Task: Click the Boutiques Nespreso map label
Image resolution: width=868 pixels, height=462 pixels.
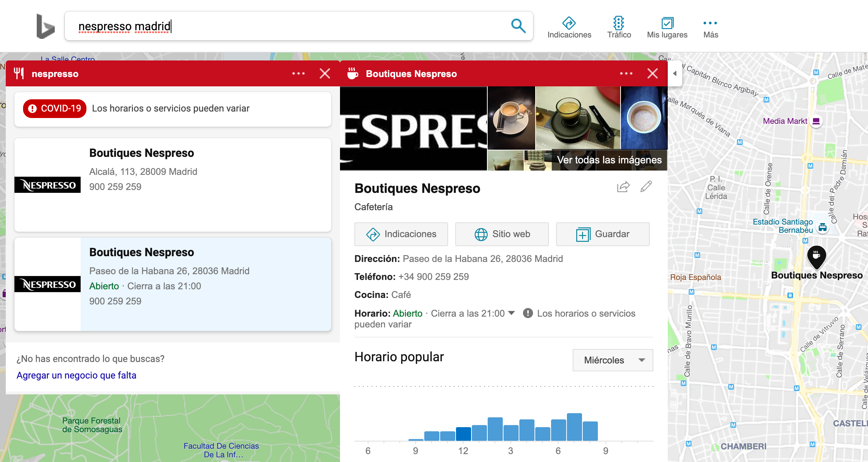Action: tap(817, 275)
